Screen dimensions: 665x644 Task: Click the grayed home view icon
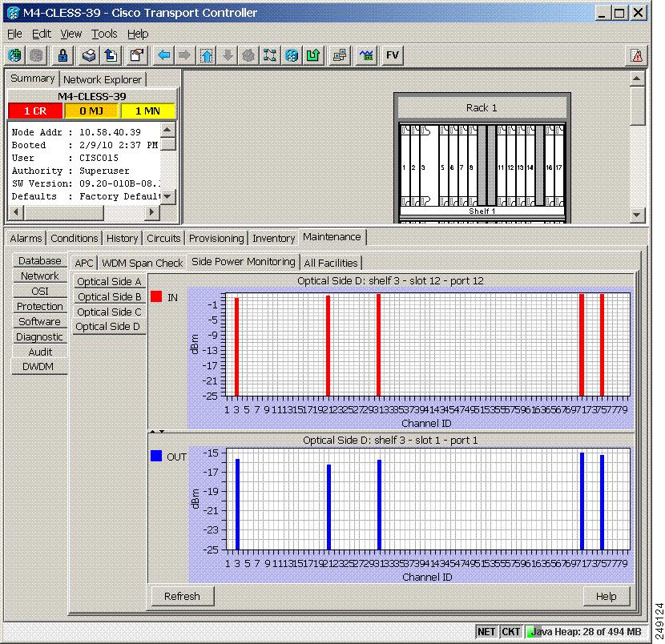click(248, 55)
